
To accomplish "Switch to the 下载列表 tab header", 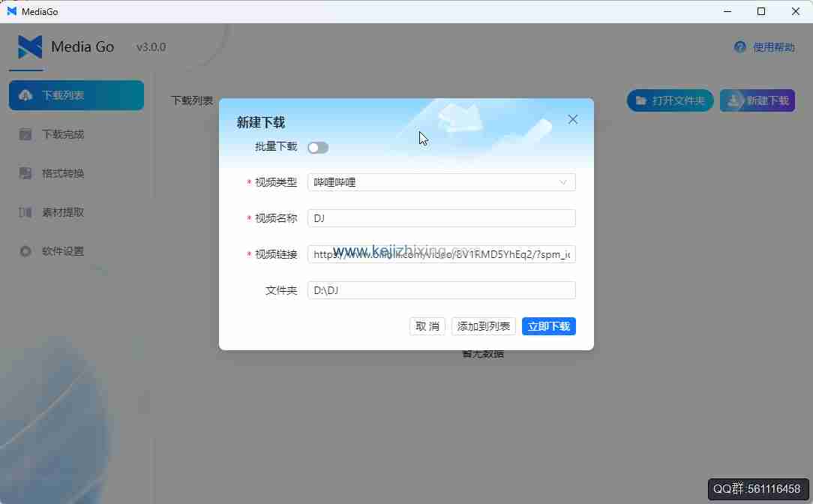I will pos(190,100).
